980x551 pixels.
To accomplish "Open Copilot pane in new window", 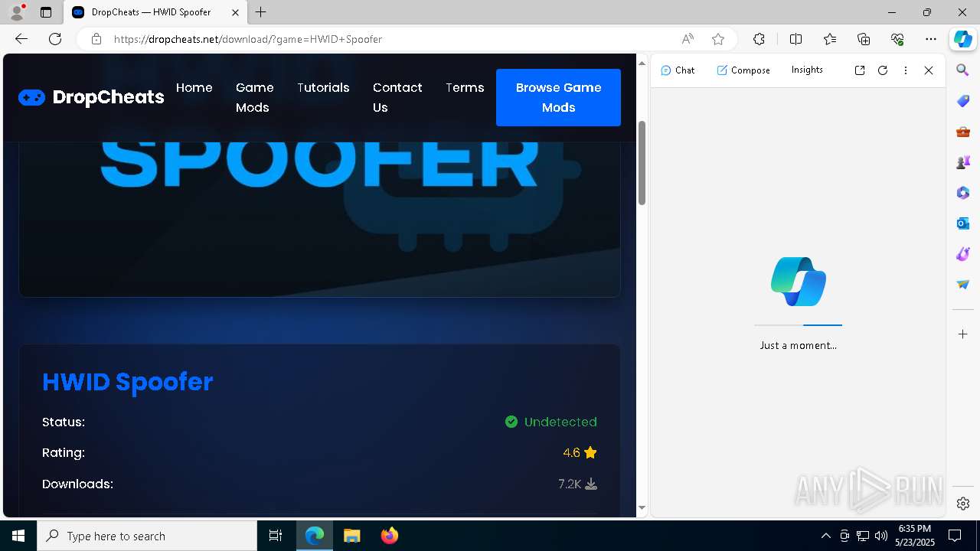I will pos(860,70).
